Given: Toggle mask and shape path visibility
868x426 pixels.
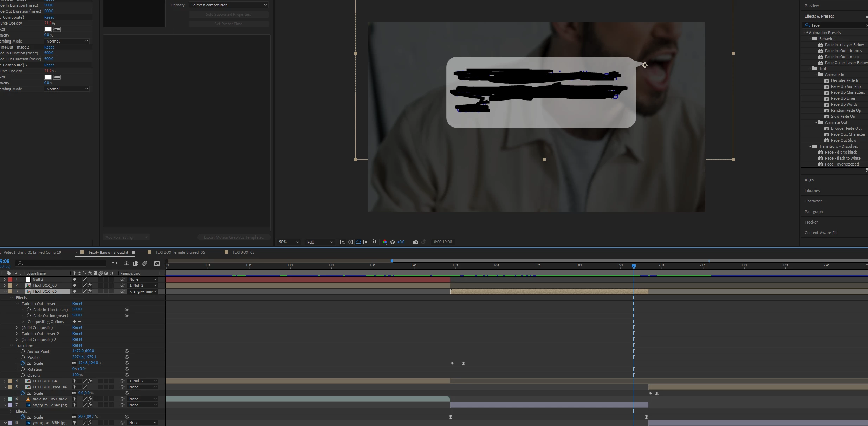Looking at the screenshot, I should (358, 242).
